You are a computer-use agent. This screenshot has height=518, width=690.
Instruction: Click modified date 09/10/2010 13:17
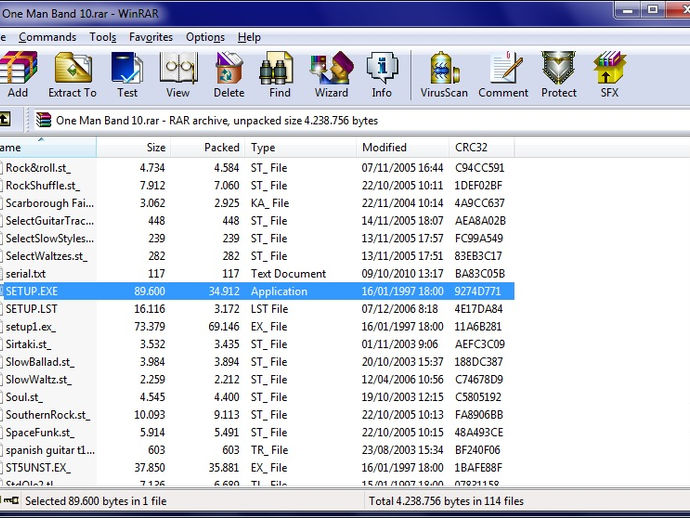(x=402, y=273)
